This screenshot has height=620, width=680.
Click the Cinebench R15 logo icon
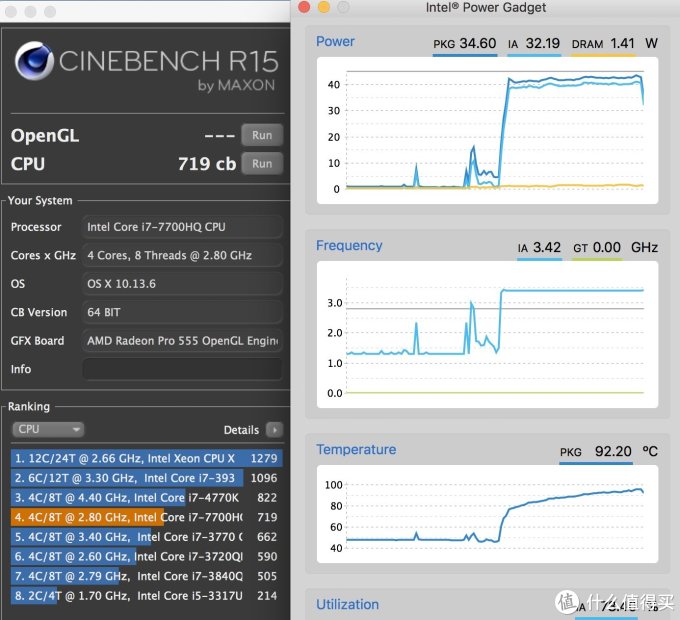coord(36,64)
